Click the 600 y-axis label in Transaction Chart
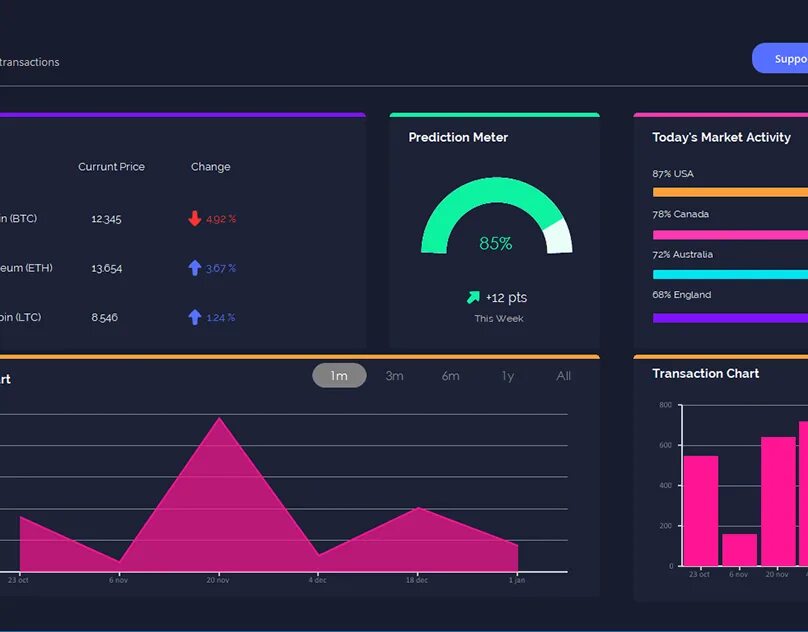Image resolution: width=808 pixels, height=632 pixels. tap(665, 445)
